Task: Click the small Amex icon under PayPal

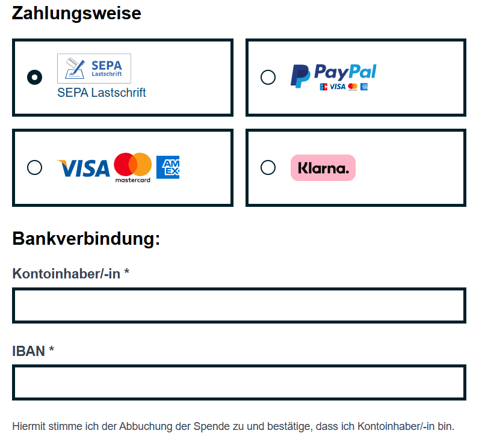Action: (x=364, y=87)
